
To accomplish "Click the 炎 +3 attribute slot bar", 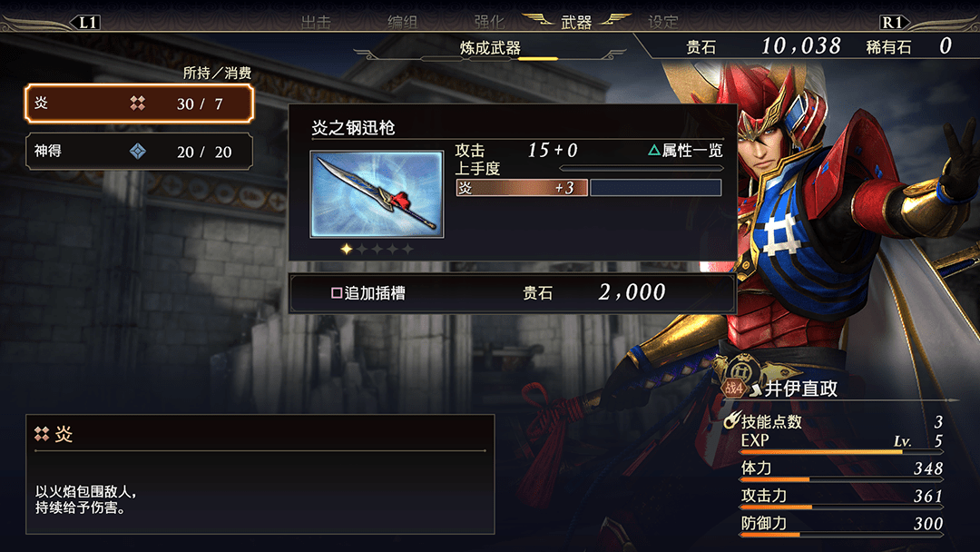I will pos(522,188).
